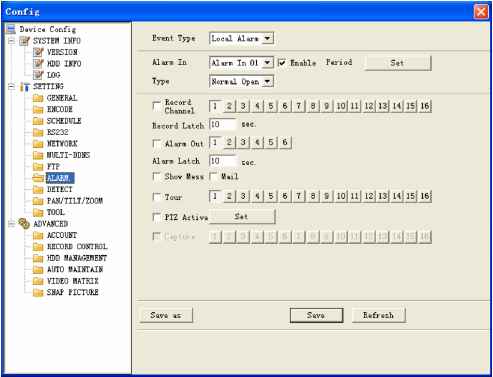Select the NETWORK tree item label
This screenshot has height=377, width=493.
[x=62, y=144]
